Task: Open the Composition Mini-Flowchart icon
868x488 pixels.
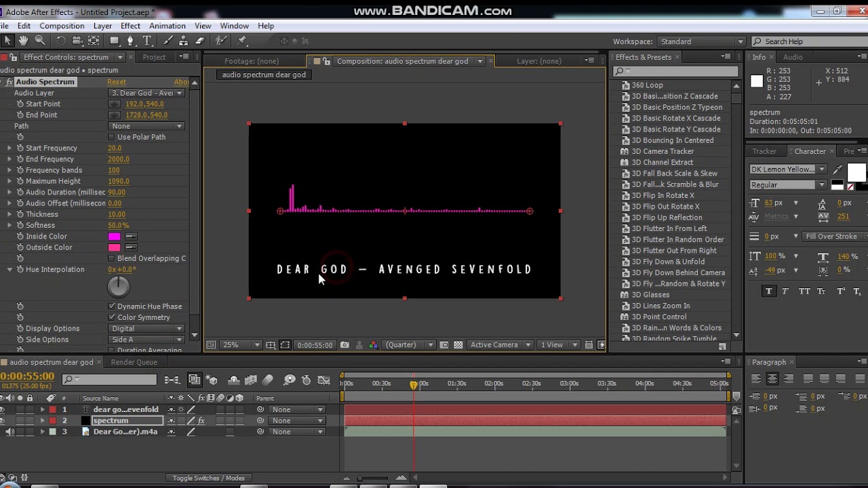Action: coord(172,380)
